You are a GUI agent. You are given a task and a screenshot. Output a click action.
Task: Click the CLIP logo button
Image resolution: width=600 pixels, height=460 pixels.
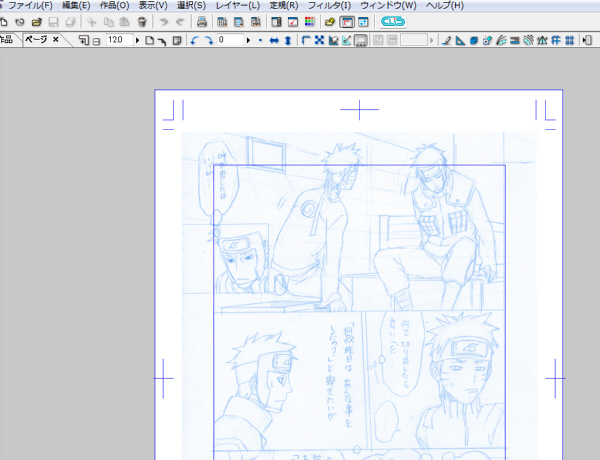tap(393, 22)
